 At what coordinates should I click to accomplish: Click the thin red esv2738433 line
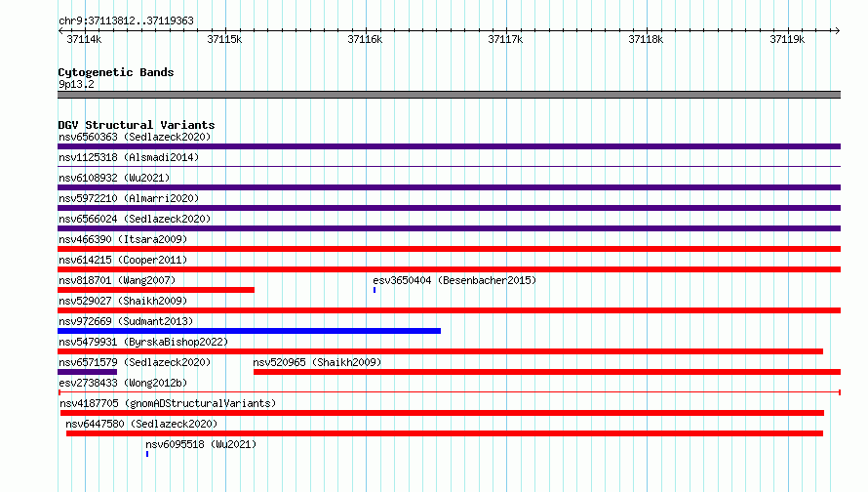[x=449, y=392]
